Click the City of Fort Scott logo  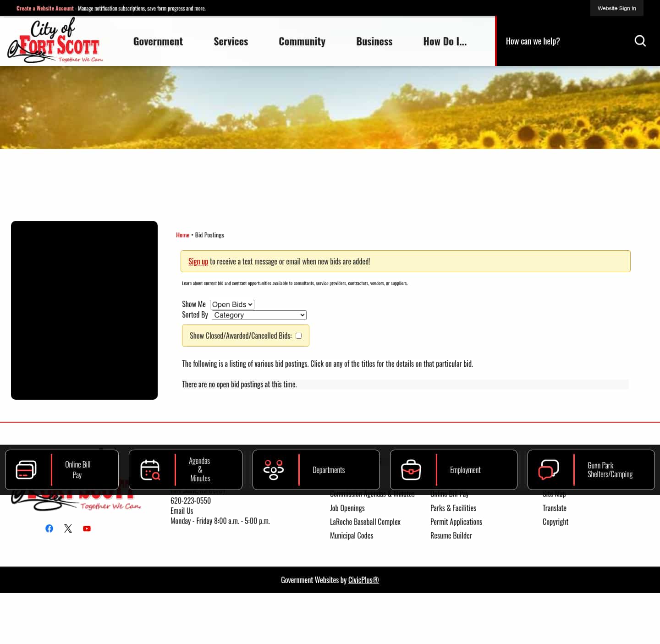tap(55, 41)
